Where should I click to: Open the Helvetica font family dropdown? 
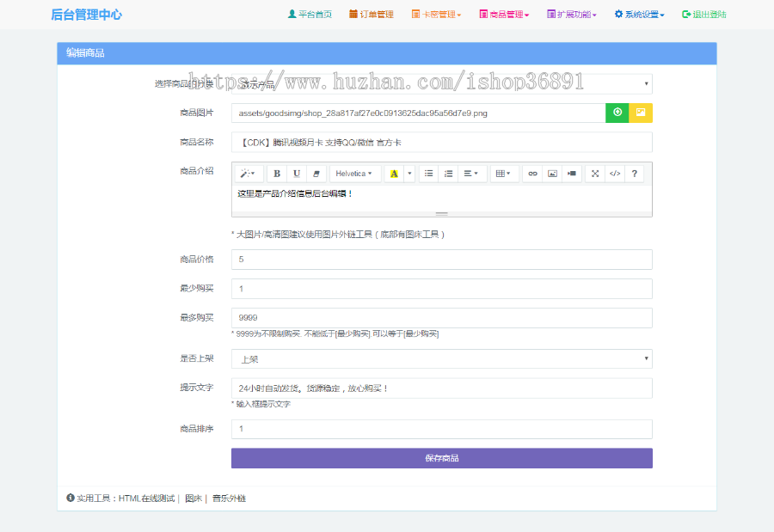click(x=354, y=174)
